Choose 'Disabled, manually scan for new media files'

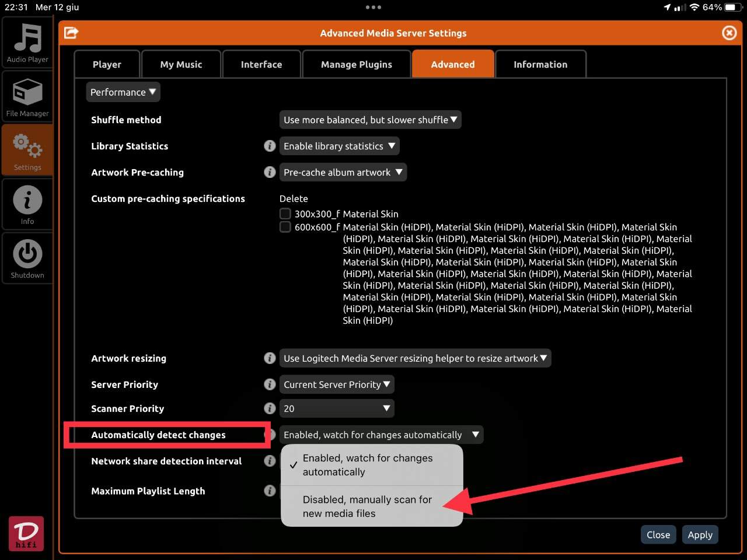(372, 506)
